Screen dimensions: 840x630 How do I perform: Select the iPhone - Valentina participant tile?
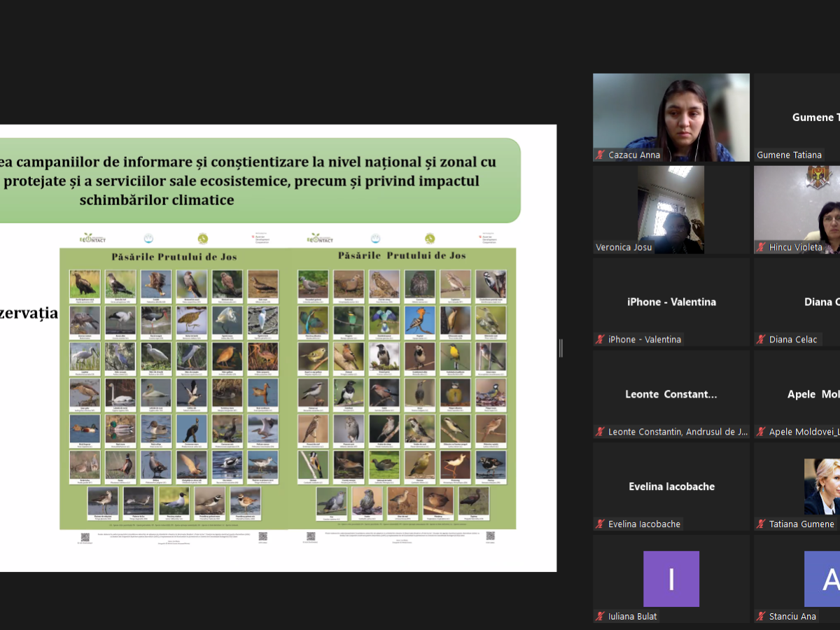tap(671, 302)
